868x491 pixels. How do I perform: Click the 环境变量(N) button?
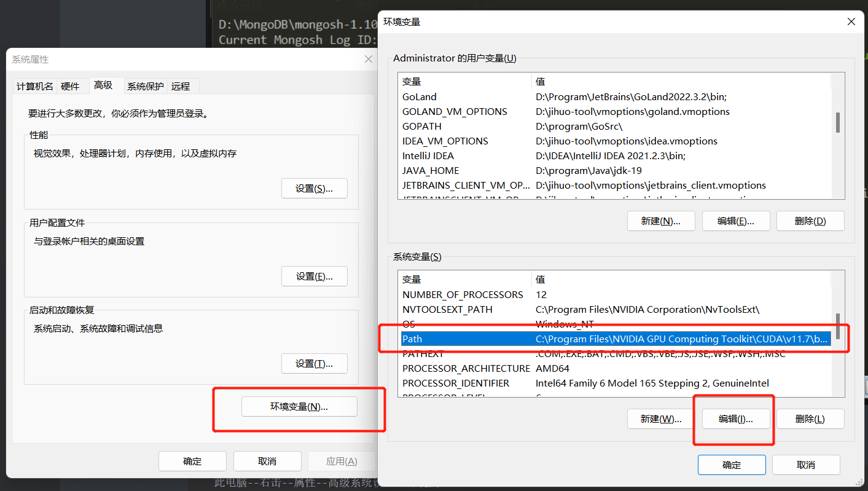point(299,407)
